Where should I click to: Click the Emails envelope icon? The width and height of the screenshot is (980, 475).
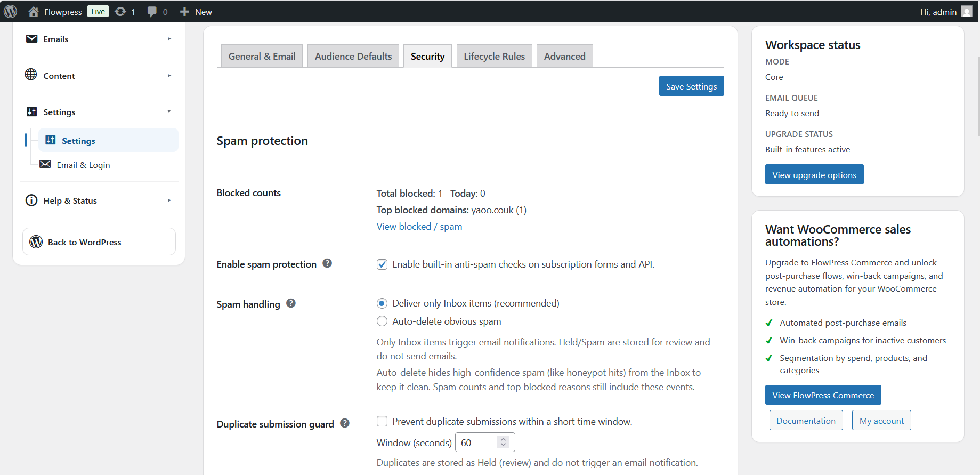pyautogui.click(x=32, y=38)
